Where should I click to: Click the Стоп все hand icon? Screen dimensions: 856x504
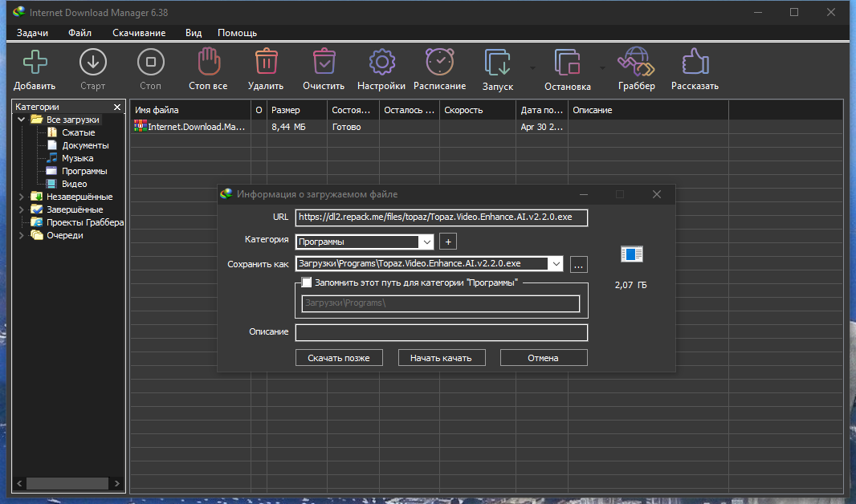pos(208,63)
